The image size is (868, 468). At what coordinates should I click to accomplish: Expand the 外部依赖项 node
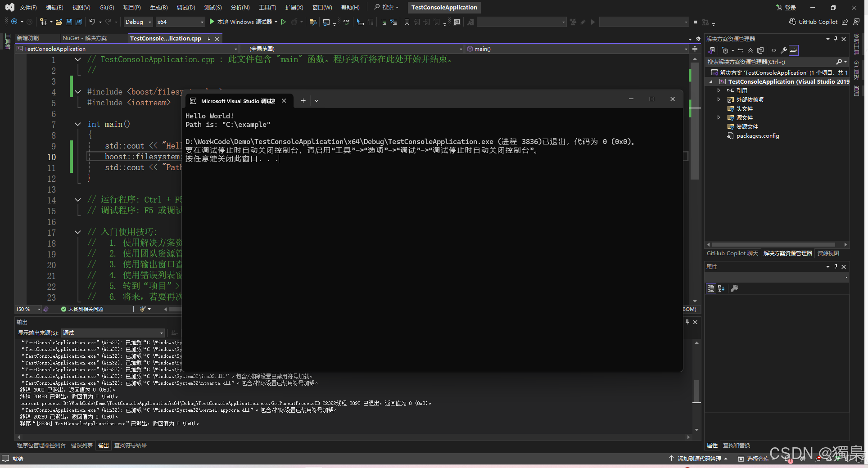coord(719,99)
